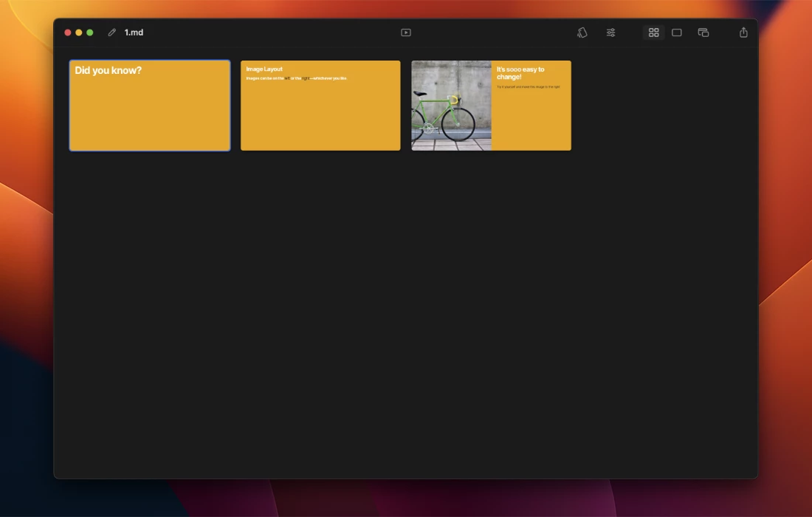Start the slideshow with the play icon
812x517 pixels.
[x=406, y=32]
